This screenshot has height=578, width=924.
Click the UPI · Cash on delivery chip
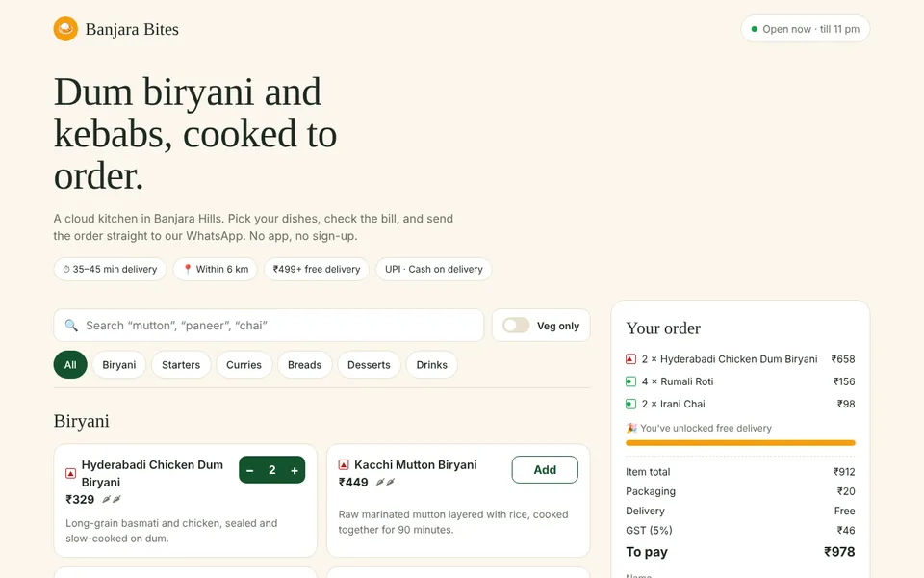click(434, 270)
